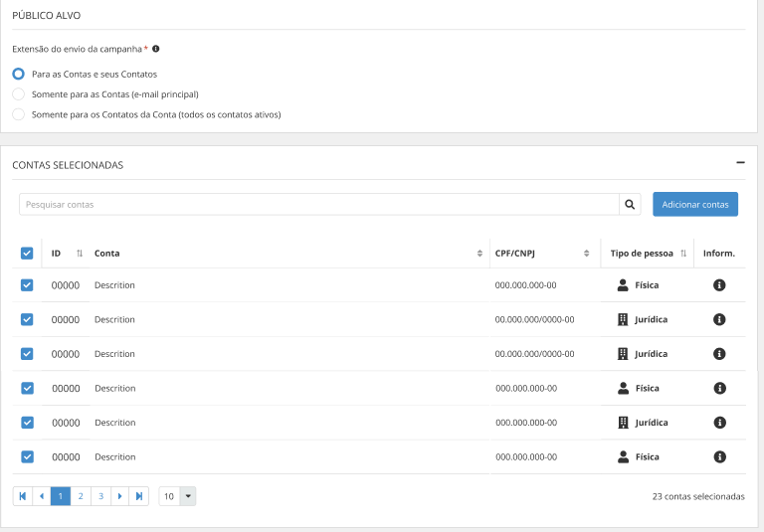Open rows-per-page dropdown showing 10
This screenshot has height=532, width=764.
[x=178, y=496]
